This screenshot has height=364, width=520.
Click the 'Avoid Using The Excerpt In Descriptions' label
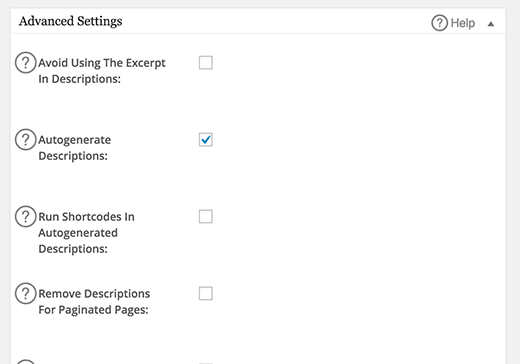click(x=102, y=71)
